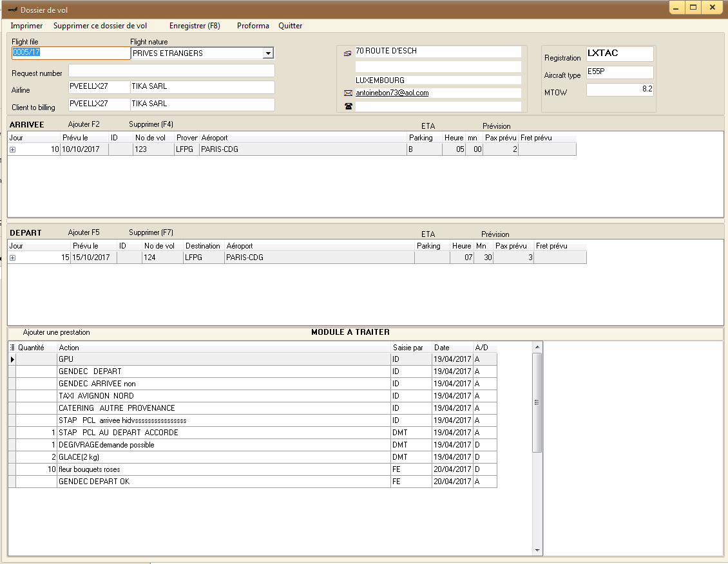Click the address card icon beside 70 ROUTE D'ESCH
This screenshot has width=728, height=564.
pos(348,53)
